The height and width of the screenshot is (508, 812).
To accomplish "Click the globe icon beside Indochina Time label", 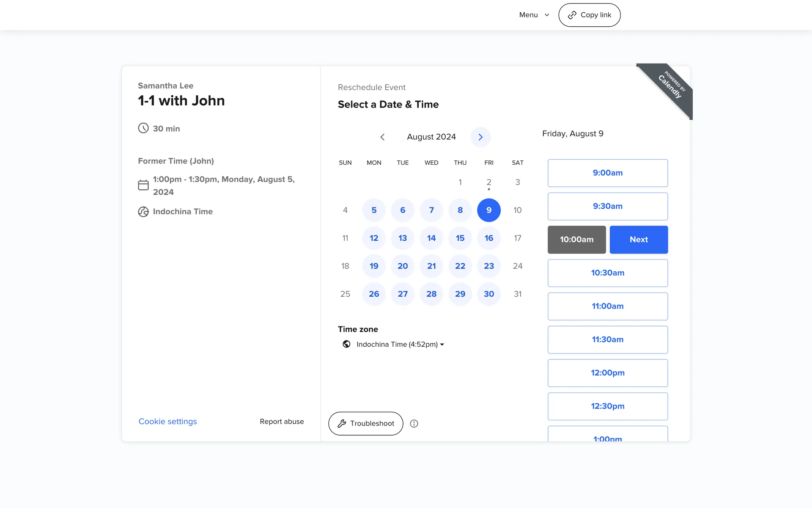I will click(143, 212).
